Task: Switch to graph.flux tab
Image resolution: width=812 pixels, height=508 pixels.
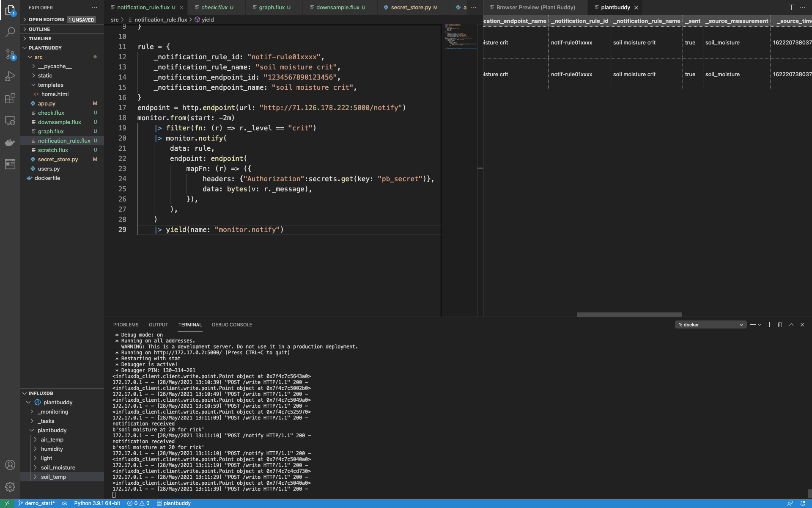Action: coord(272,8)
